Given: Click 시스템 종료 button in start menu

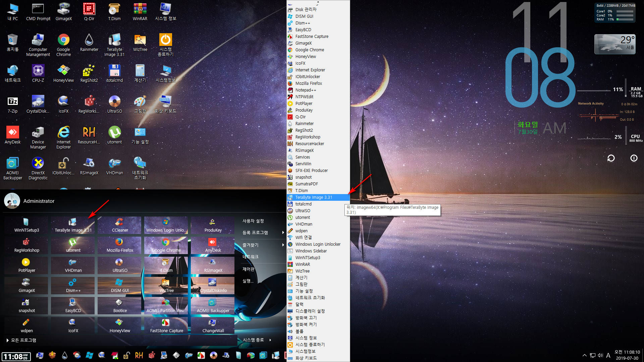Looking at the screenshot, I should (x=253, y=340).
